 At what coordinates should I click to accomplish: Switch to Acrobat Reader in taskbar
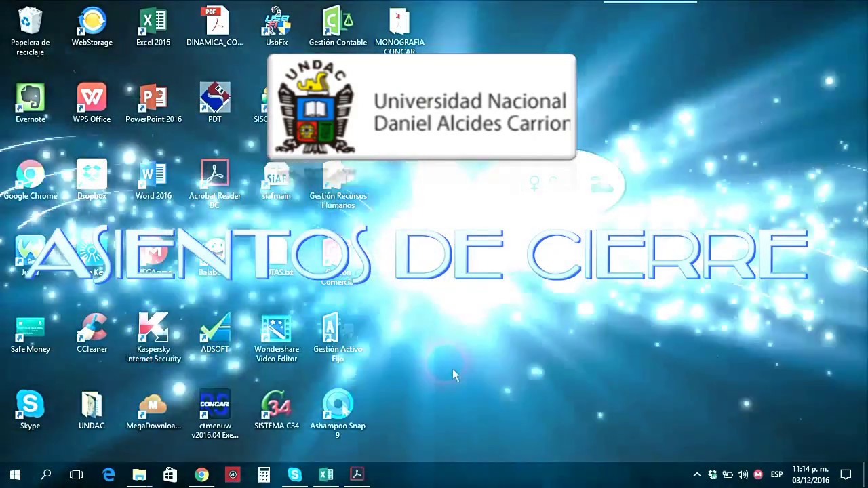[x=357, y=474]
